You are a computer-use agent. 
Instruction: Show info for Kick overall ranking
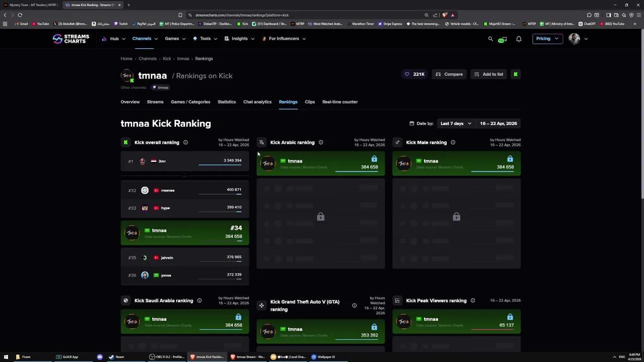pyautogui.click(x=185, y=143)
